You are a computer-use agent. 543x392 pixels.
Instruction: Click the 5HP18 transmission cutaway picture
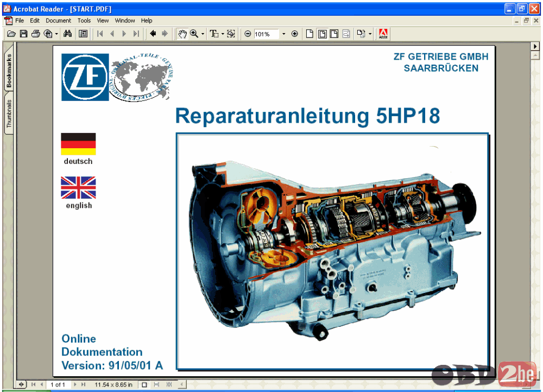click(x=332, y=252)
